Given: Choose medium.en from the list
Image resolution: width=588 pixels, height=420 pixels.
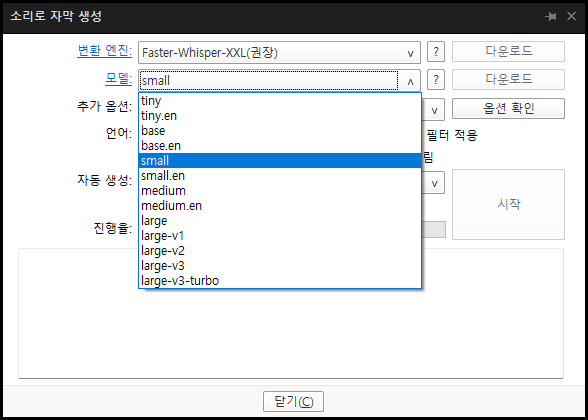Looking at the screenshot, I should 280,206.
